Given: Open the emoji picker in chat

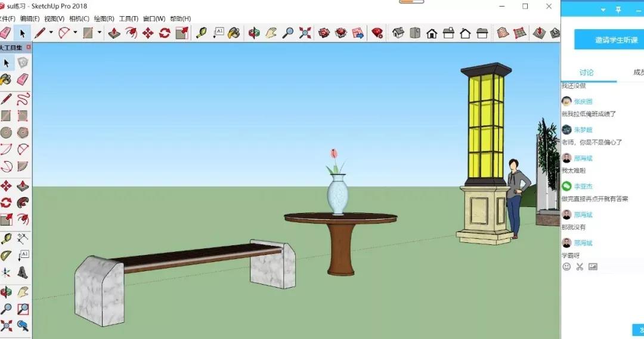Looking at the screenshot, I should click(566, 267).
